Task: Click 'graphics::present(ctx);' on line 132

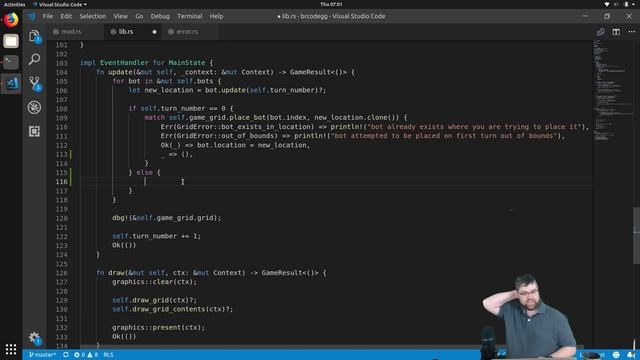Action: coord(158,327)
